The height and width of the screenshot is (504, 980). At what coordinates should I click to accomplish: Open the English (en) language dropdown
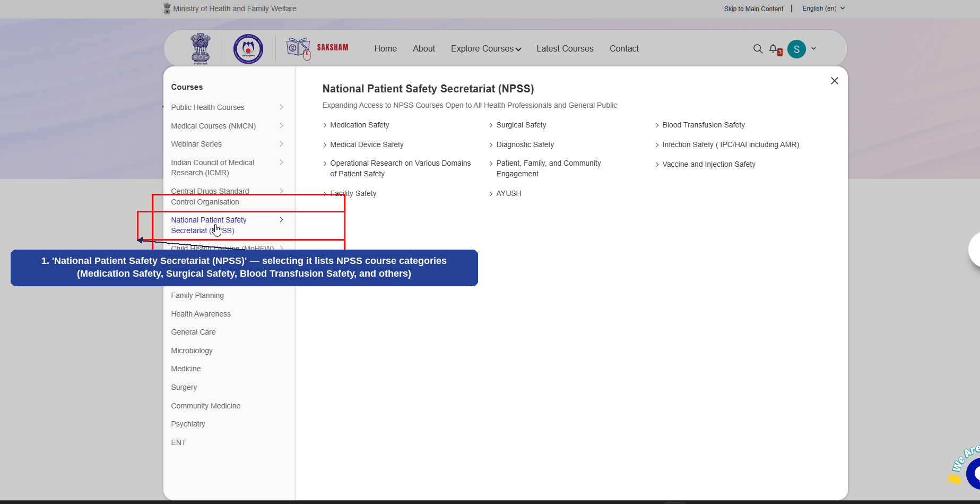pyautogui.click(x=823, y=8)
